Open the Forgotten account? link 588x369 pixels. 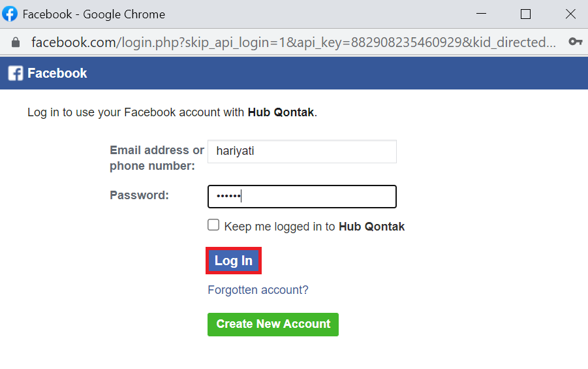point(258,290)
